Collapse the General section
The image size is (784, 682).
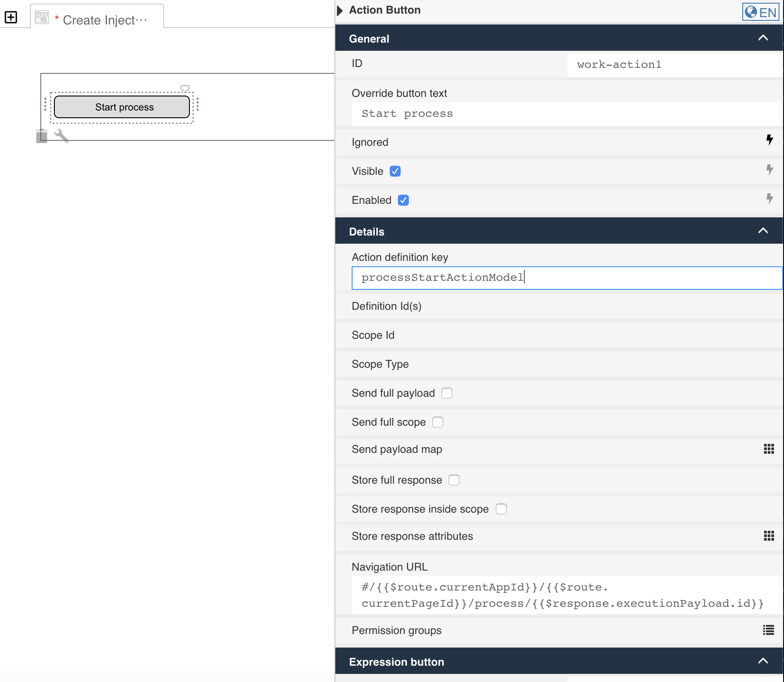pyautogui.click(x=763, y=38)
